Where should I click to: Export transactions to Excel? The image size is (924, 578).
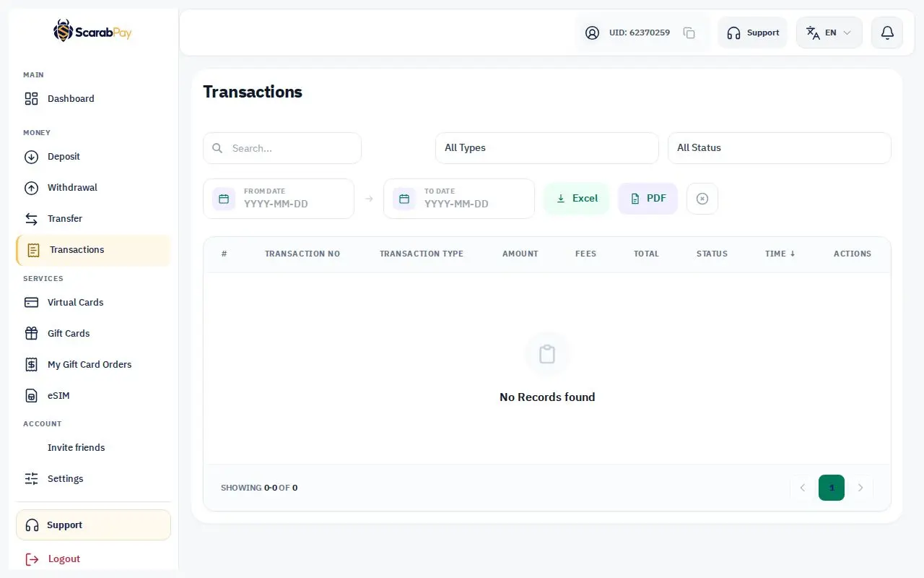[x=577, y=199]
